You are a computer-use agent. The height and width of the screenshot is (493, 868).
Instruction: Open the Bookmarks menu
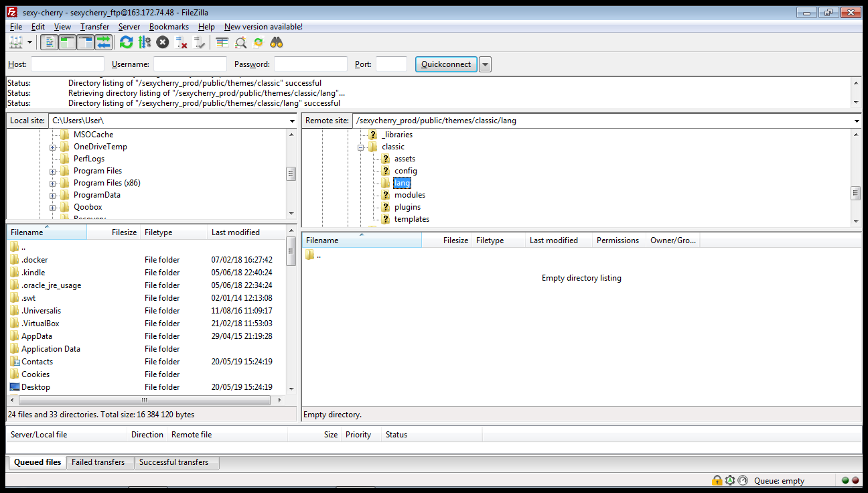169,27
